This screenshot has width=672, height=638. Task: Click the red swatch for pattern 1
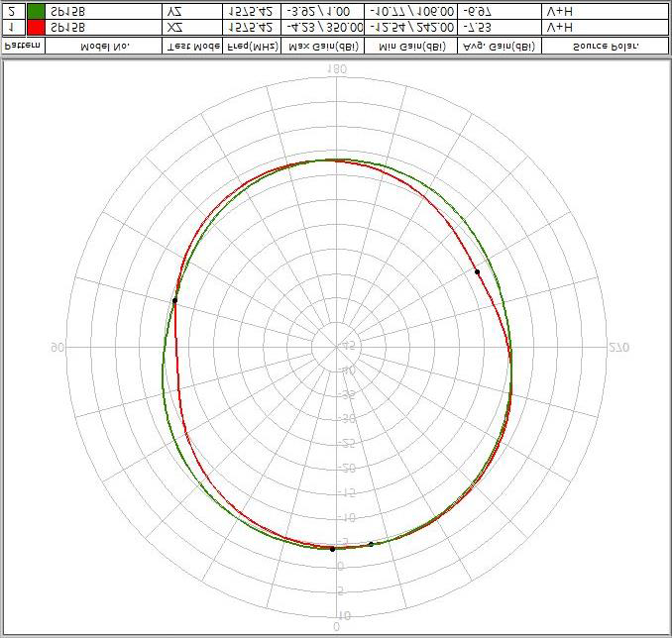click(x=36, y=28)
